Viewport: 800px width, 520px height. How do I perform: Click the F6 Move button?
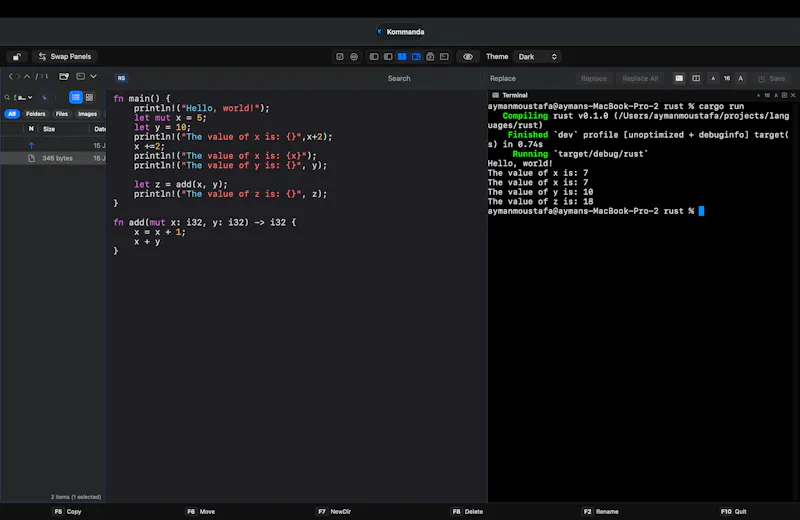coord(201,511)
